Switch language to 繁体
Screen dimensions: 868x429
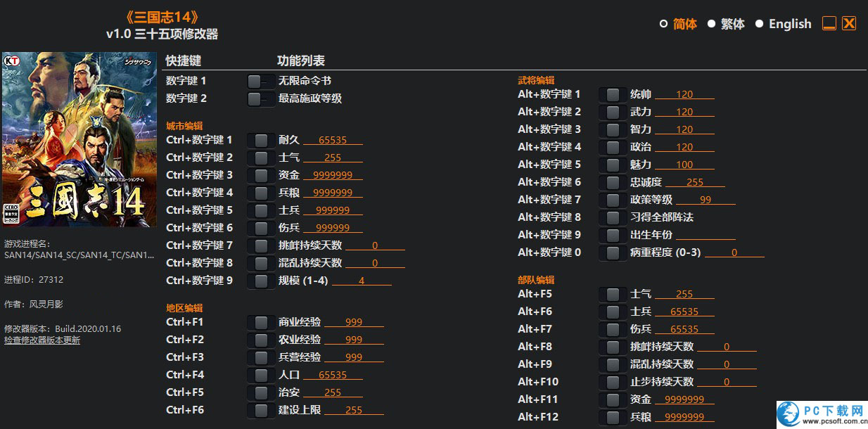(x=711, y=24)
